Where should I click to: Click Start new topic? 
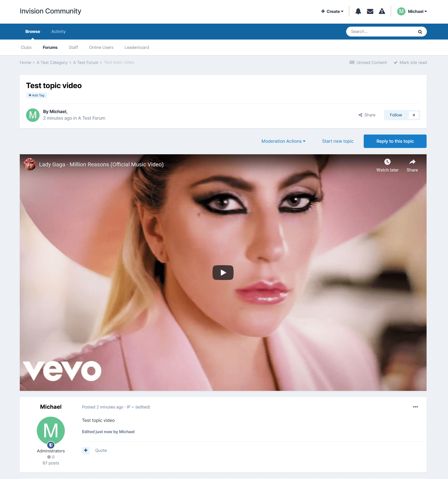[338, 141]
